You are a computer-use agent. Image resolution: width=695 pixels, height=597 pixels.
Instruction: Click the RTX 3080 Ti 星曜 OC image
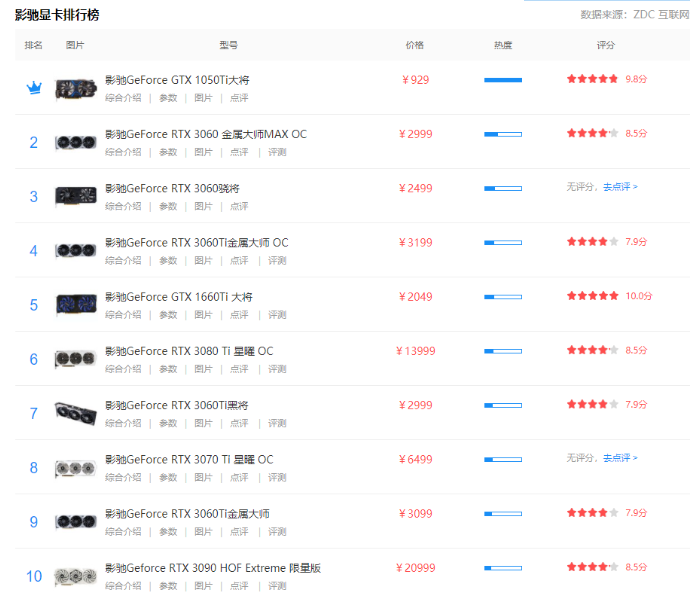coord(75,359)
